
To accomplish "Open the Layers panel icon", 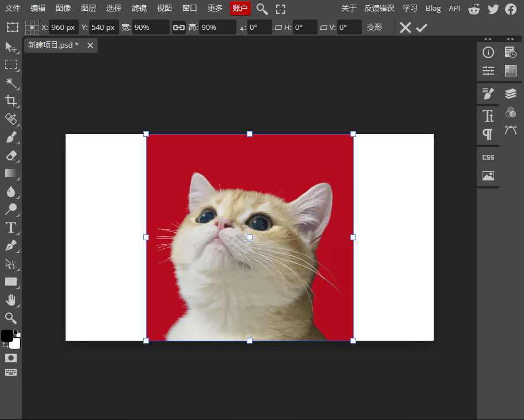I will coord(510,94).
